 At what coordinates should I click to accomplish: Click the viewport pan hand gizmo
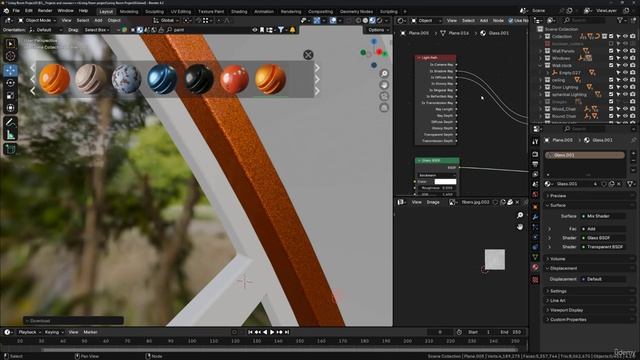pyautogui.click(x=384, y=85)
